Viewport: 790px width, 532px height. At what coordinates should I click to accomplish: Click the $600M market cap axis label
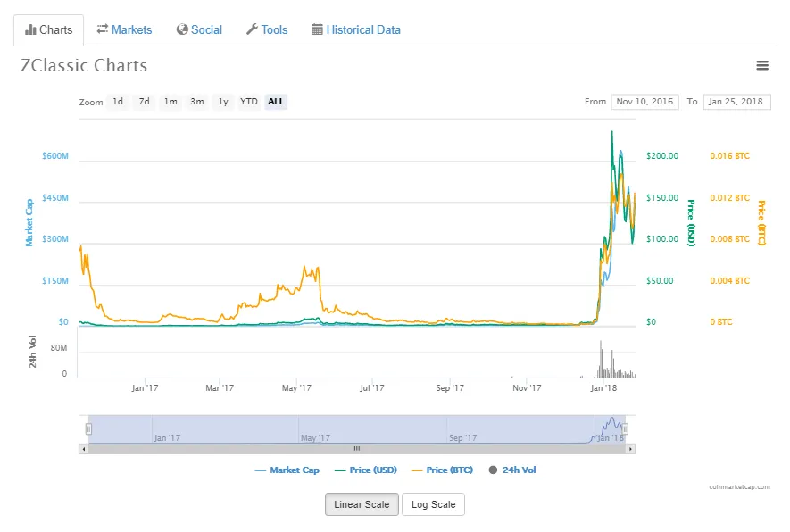pyautogui.click(x=55, y=156)
